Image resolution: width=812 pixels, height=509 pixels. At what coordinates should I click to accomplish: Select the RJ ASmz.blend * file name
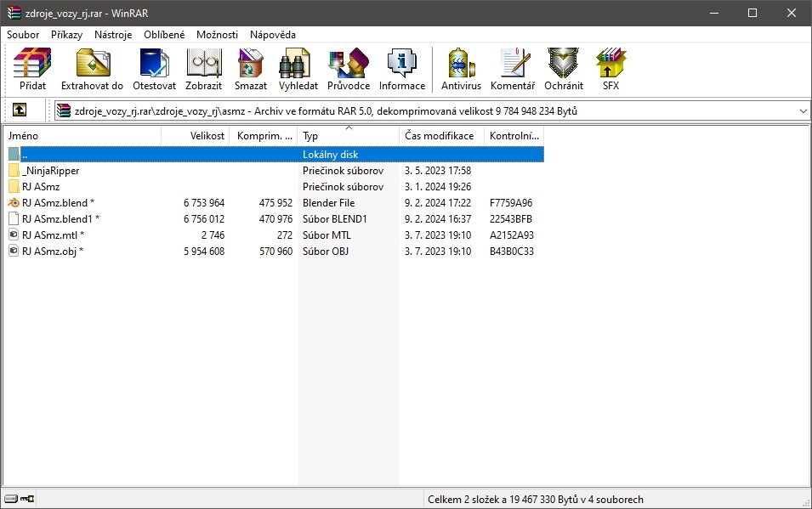(58, 203)
